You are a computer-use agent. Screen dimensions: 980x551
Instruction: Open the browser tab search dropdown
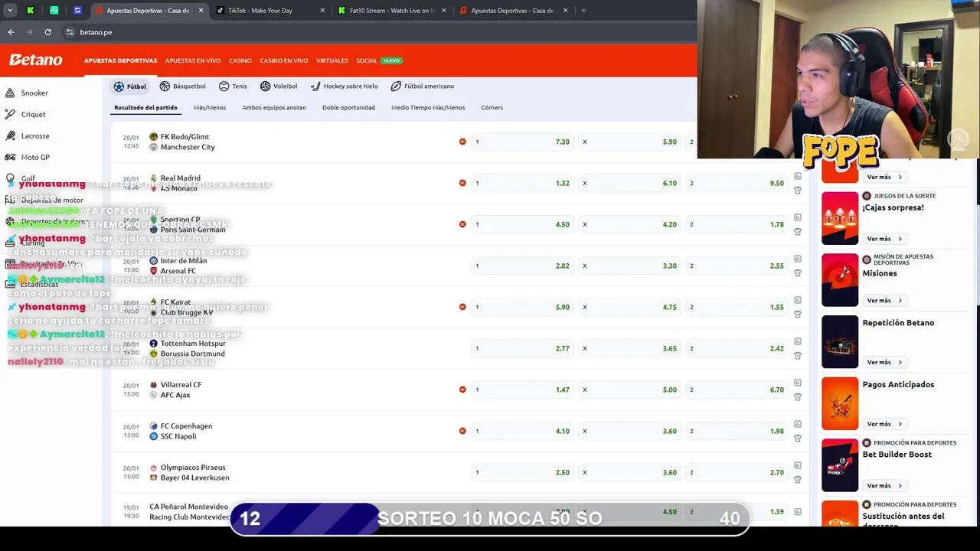10,11
